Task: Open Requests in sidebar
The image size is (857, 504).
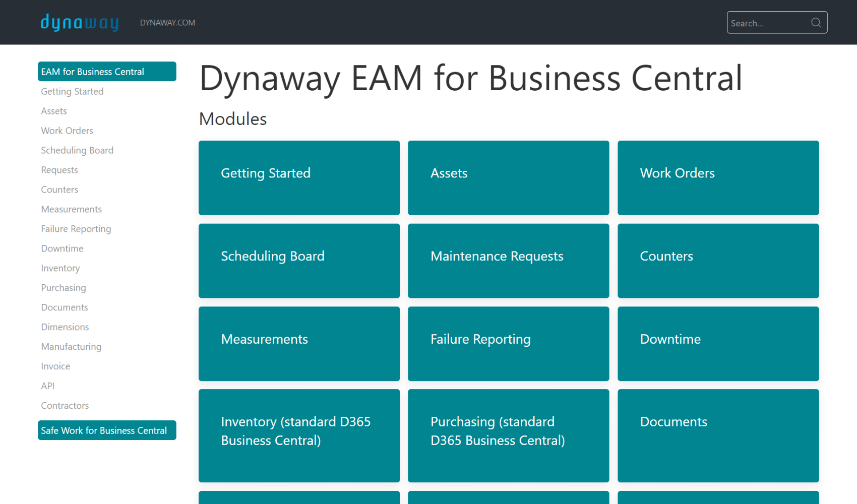Action: point(59,170)
